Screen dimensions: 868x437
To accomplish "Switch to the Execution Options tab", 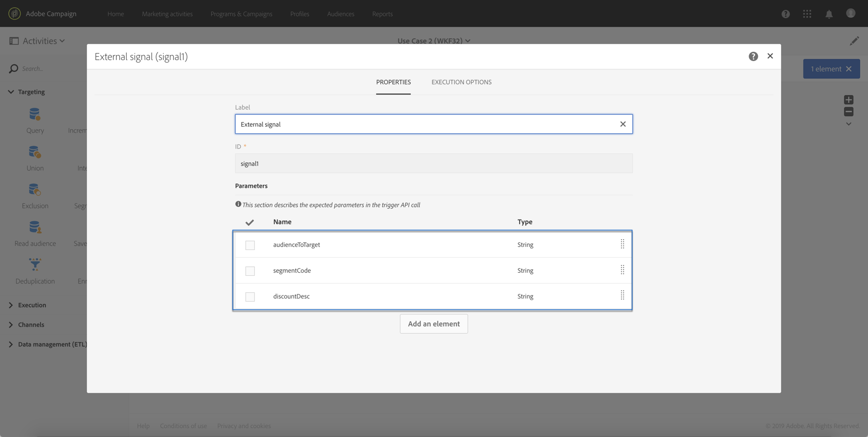I will click(461, 82).
